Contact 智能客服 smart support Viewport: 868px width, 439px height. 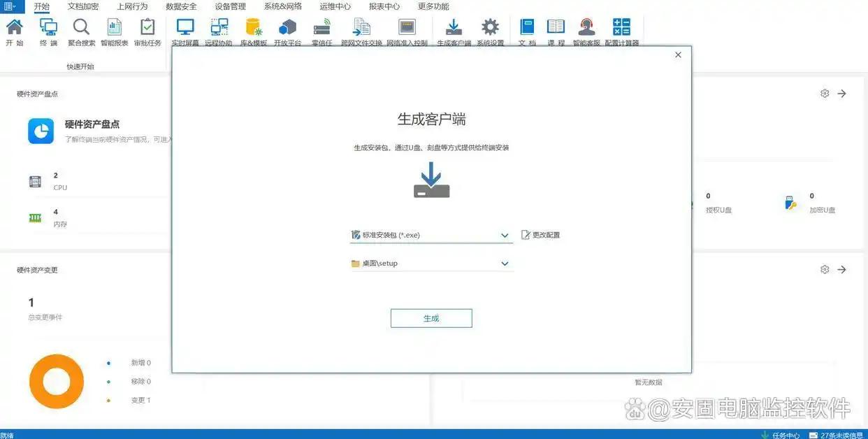(x=586, y=32)
